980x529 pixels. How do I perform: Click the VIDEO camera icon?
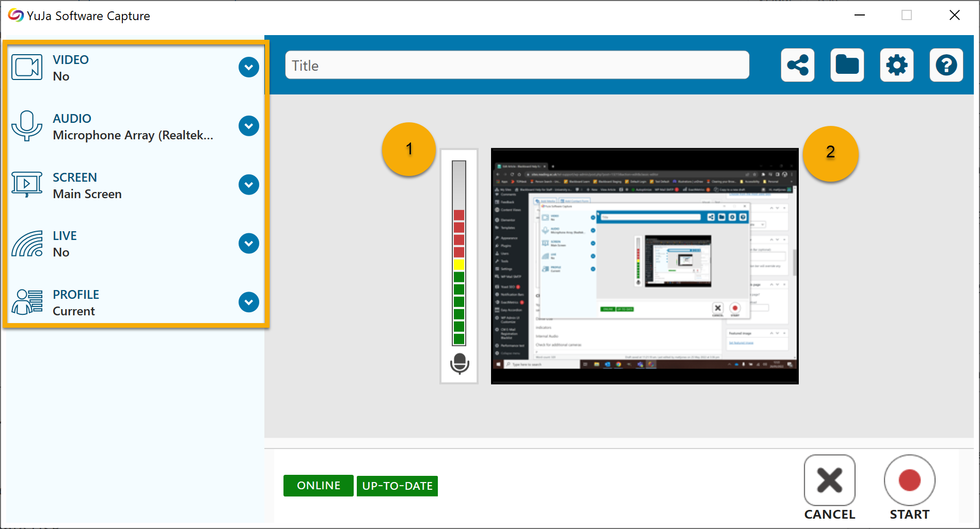click(27, 68)
